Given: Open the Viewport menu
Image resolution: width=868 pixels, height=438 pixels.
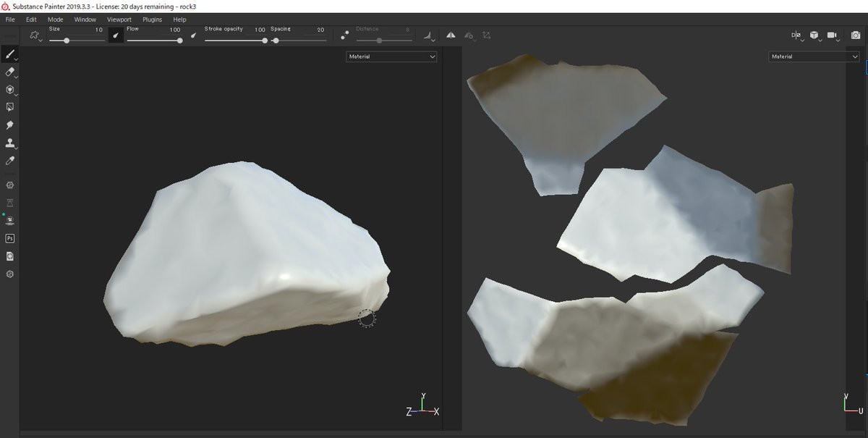Looking at the screenshot, I should (x=119, y=20).
